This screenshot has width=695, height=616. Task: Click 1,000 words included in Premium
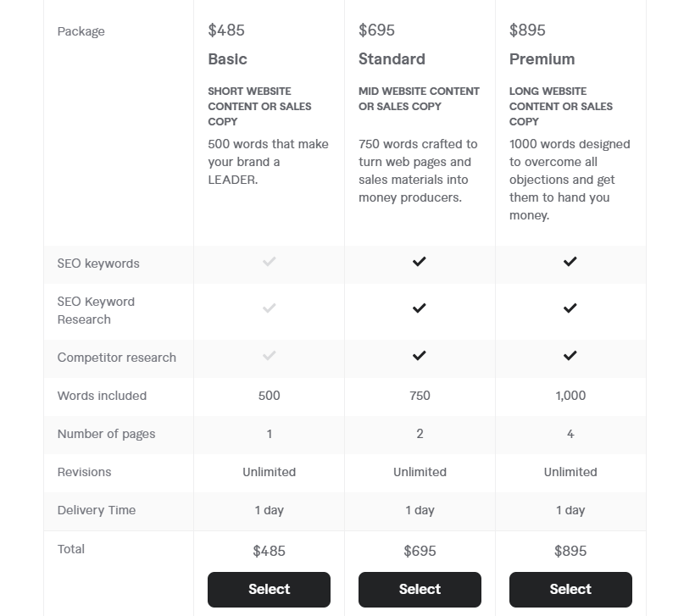pyautogui.click(x=570, y=396)
